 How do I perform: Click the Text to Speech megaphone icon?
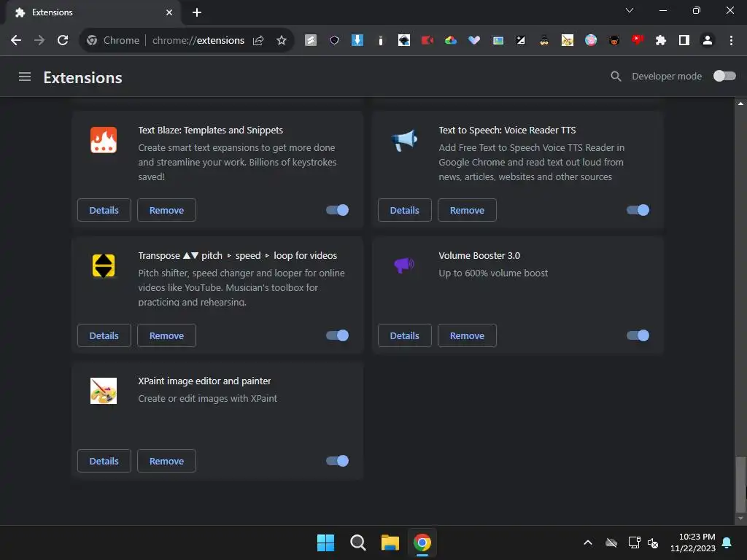click(404, 140)
